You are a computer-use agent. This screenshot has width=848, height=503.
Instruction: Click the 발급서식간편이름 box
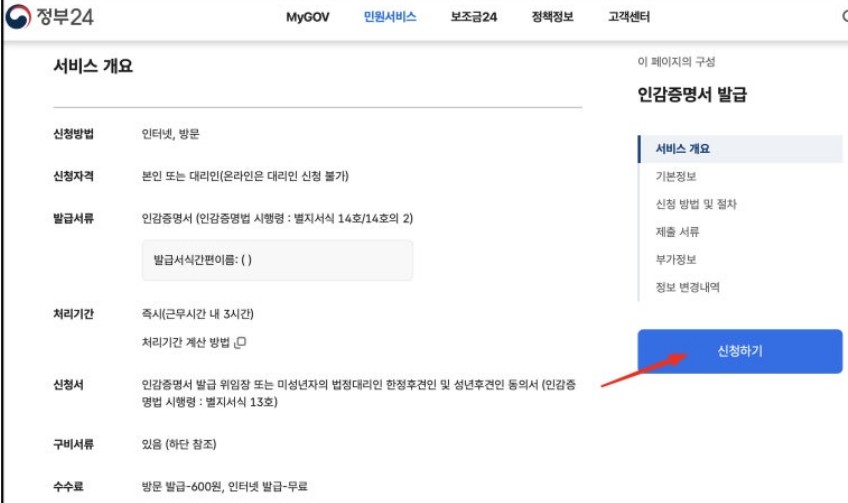[277, 260]
